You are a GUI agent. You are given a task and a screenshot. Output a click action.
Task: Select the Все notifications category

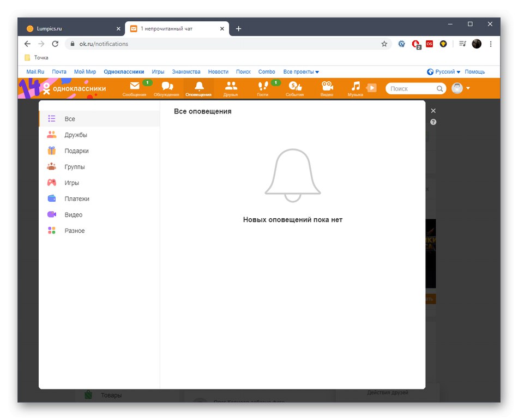point(99,118)
